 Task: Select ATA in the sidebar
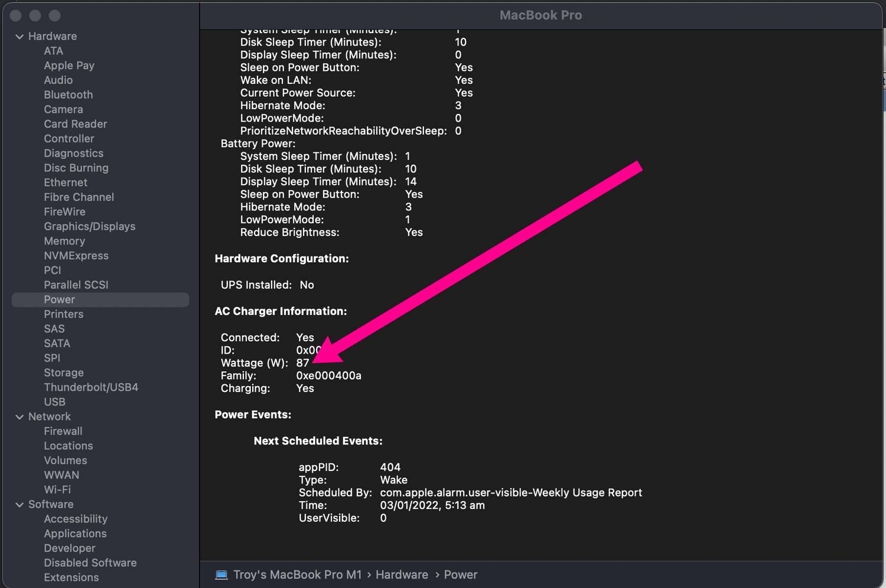pos(53,51)
